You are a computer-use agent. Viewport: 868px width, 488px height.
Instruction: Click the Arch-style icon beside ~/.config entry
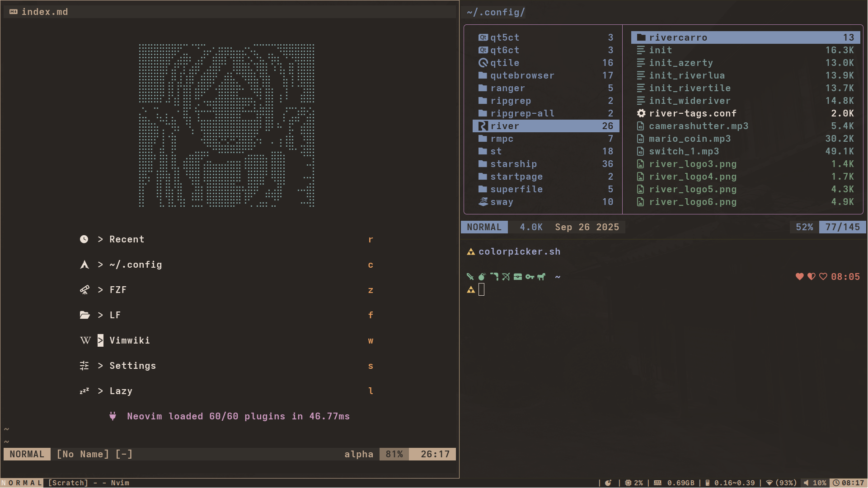click(x=84, y=265)
